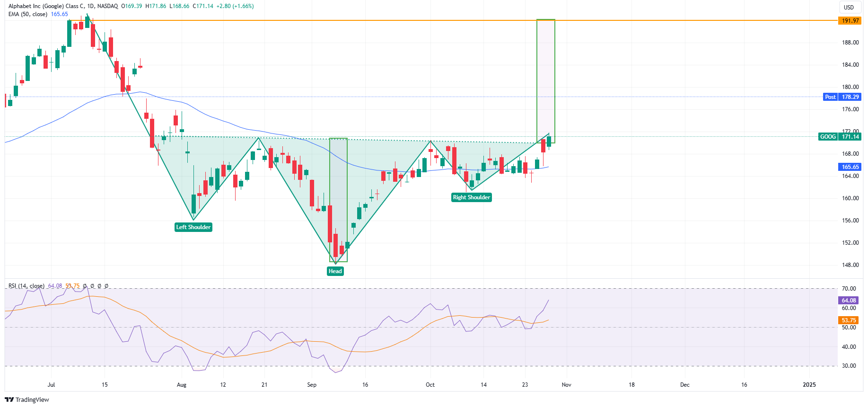Click the C171.14 close value in header
The height and width of the screenshot is (408, 868).
[x=203, y=6]
